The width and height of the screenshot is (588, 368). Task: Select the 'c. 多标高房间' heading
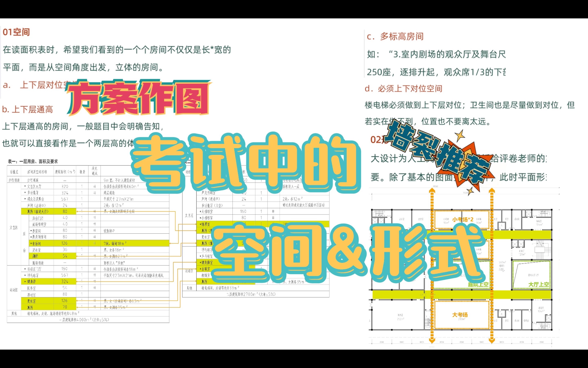tap(395, 37)
